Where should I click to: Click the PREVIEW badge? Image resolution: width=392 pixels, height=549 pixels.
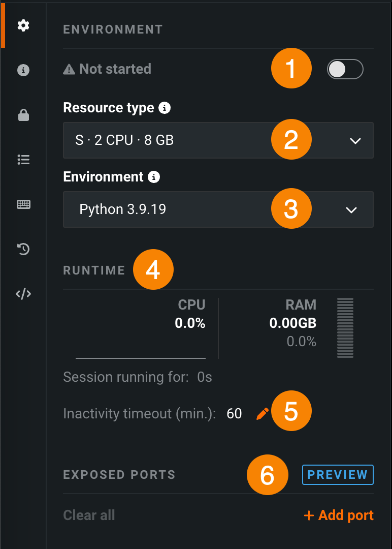338,475
